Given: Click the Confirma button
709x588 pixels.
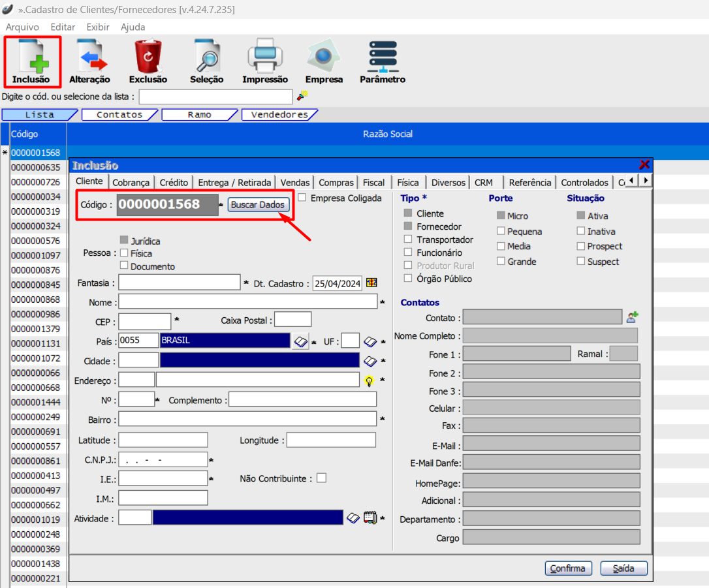Looking at the screenshot, I should coord(568,568).
